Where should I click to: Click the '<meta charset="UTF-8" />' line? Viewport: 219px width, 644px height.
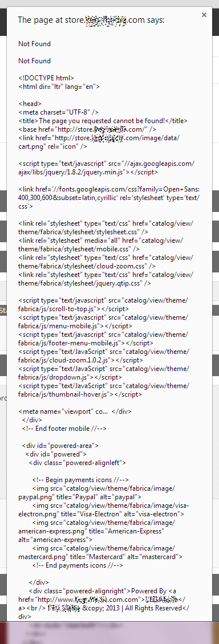click(58, 112)
